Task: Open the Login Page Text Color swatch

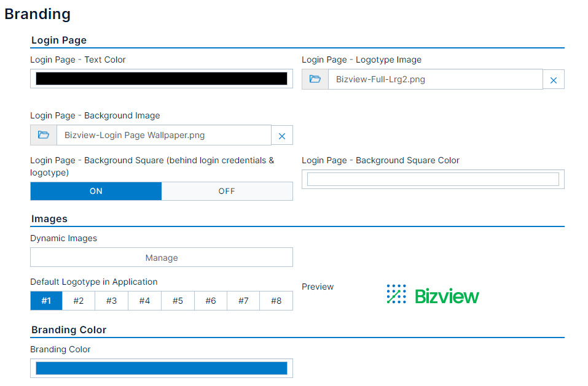Action: (161, 79)
